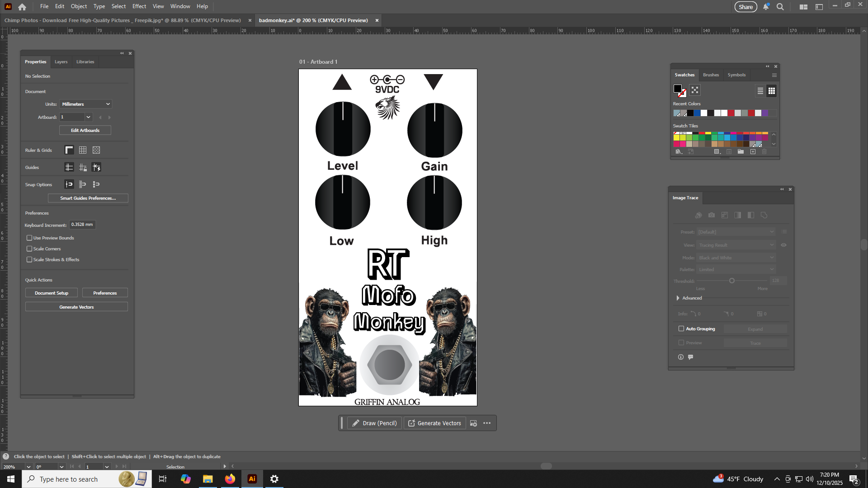
Task: Click the Lock Guides icon
Action: tap(83, 168)
